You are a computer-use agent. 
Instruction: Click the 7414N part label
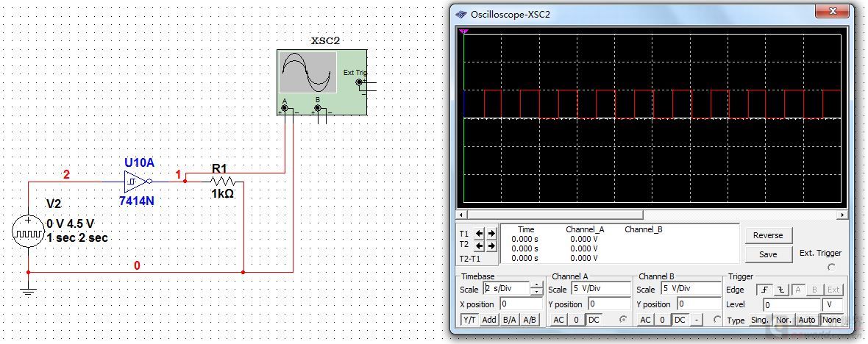point(136,201)
